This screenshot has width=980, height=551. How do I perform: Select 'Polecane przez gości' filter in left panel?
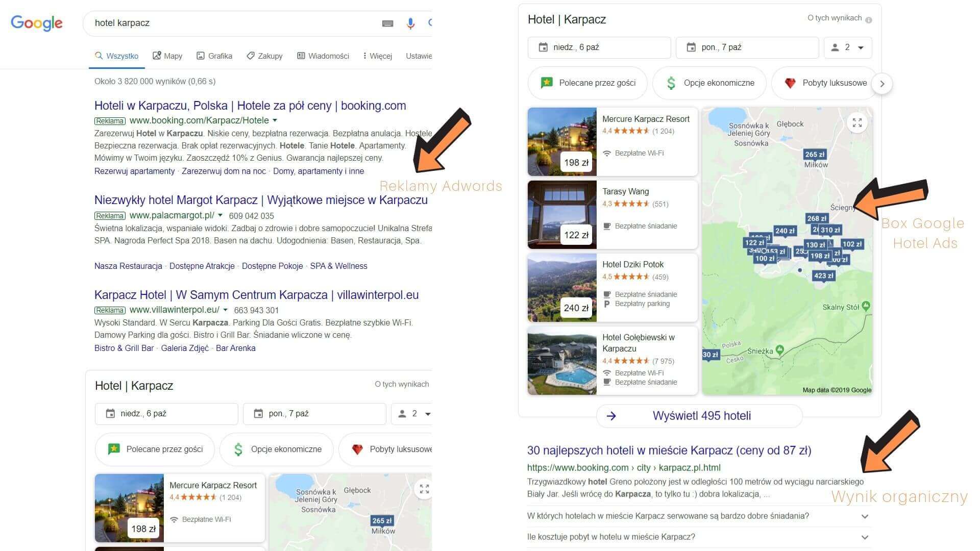click(x=155, y=449)
